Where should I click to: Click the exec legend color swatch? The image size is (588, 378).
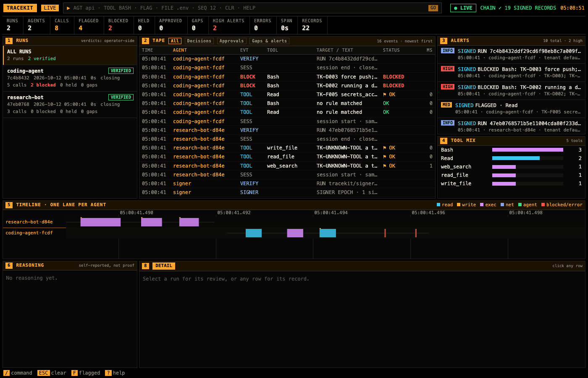(x=482, y=205)
